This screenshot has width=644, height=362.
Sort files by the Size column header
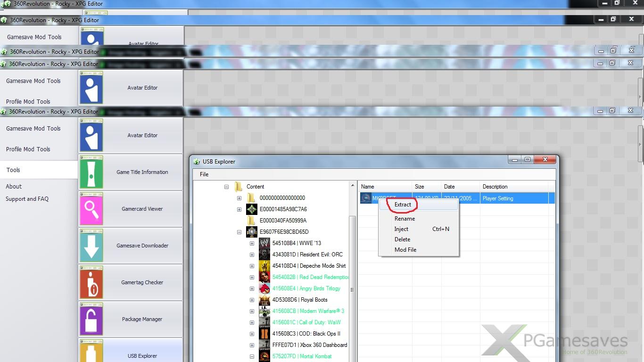click(419, 187)
